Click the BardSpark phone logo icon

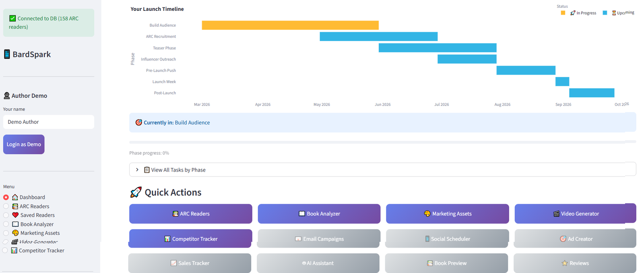pyautogui.click(x=7, y=54)
